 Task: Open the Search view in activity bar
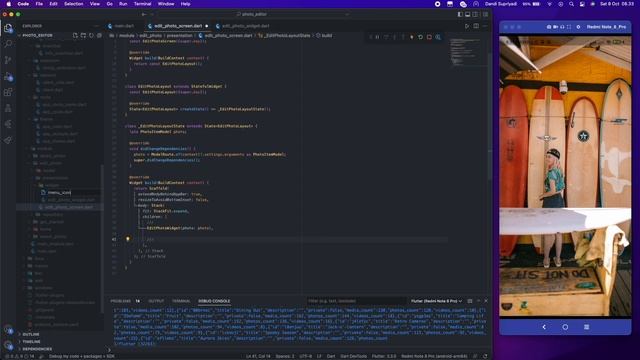tap(8, 44)
